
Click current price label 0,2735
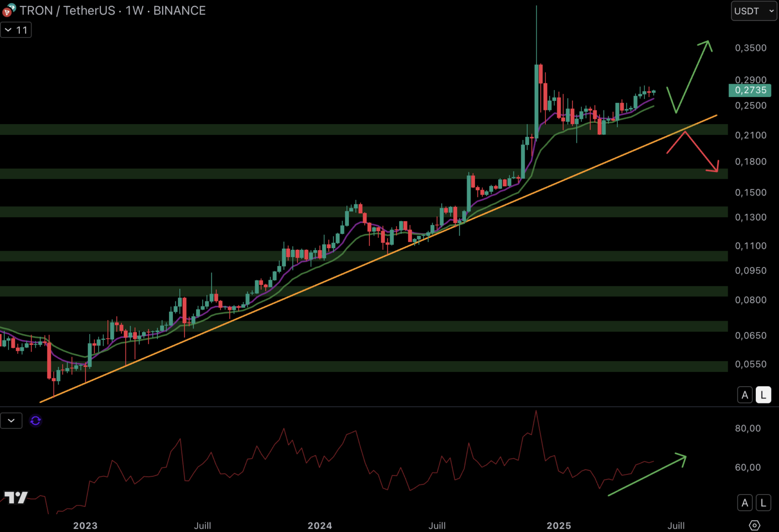[750, 90]
